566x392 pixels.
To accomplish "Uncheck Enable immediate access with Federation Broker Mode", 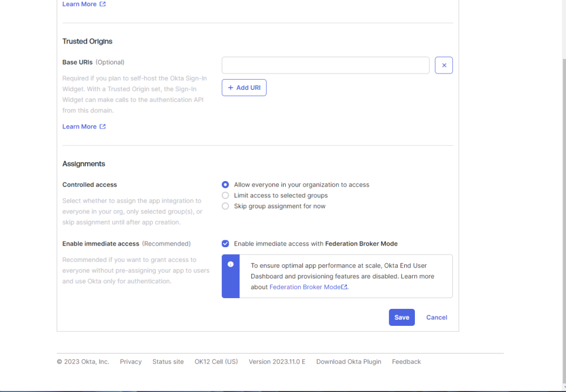I will coord(225,244).
